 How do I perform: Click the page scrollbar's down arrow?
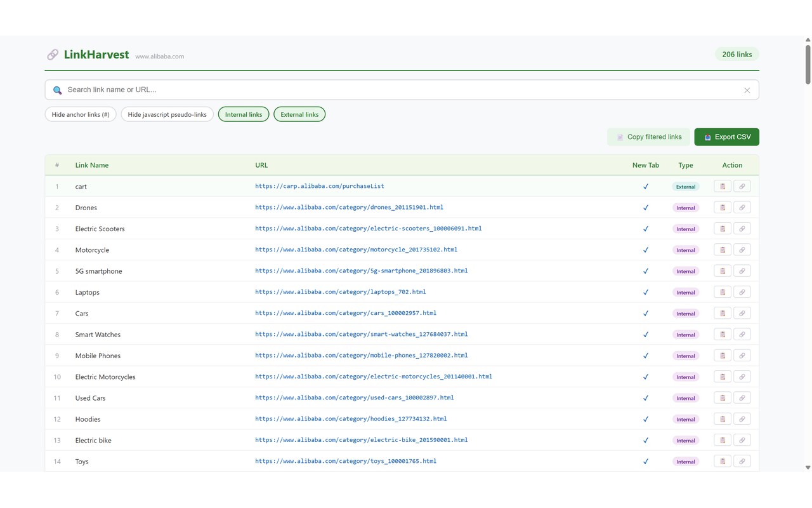coord(808,467)
